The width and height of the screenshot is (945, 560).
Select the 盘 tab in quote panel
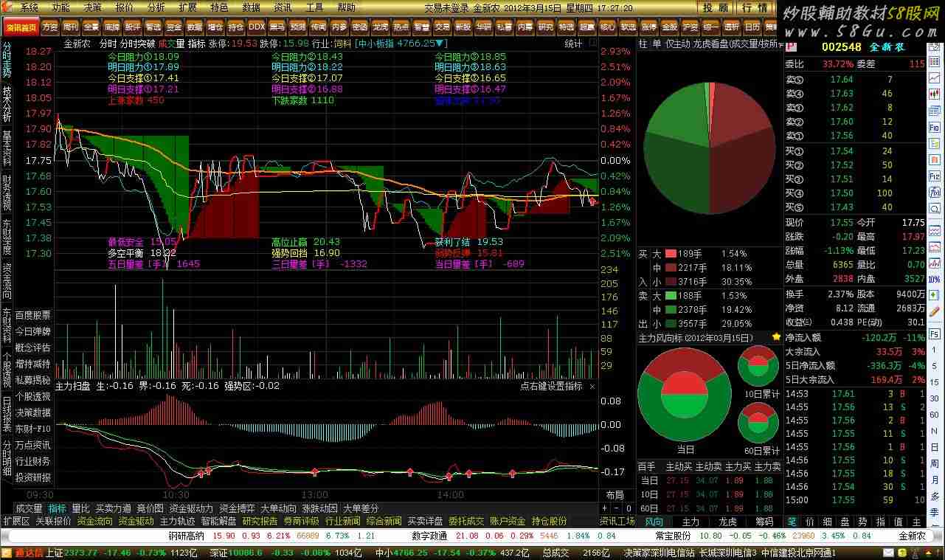(x=845, y=521)
